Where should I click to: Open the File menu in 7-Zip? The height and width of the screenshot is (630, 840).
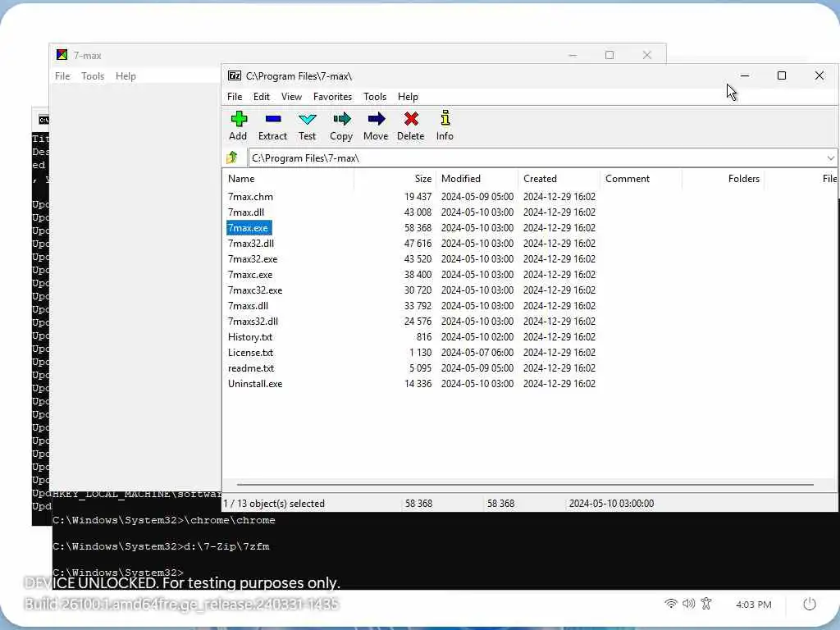pos(235,97)
